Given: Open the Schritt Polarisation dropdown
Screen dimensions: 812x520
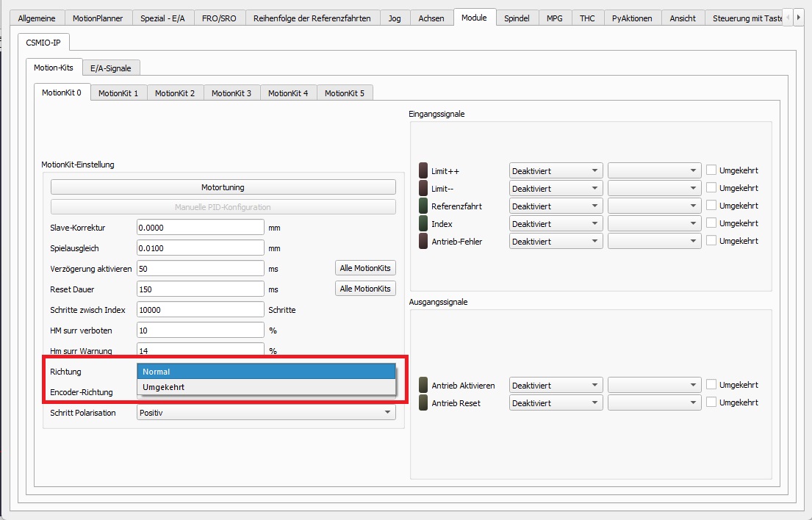Looking at the screenshot, I should point(266,413).
